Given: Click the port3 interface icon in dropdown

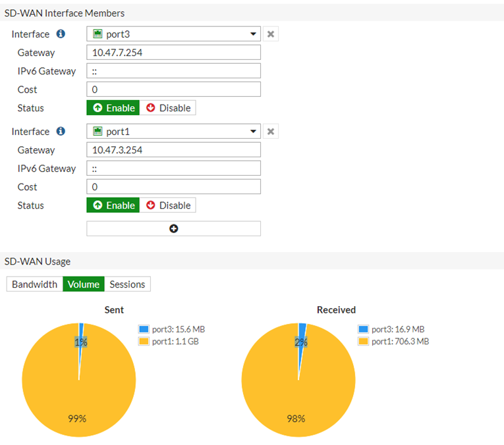Looking at the screenshot, I should point(98,34).
